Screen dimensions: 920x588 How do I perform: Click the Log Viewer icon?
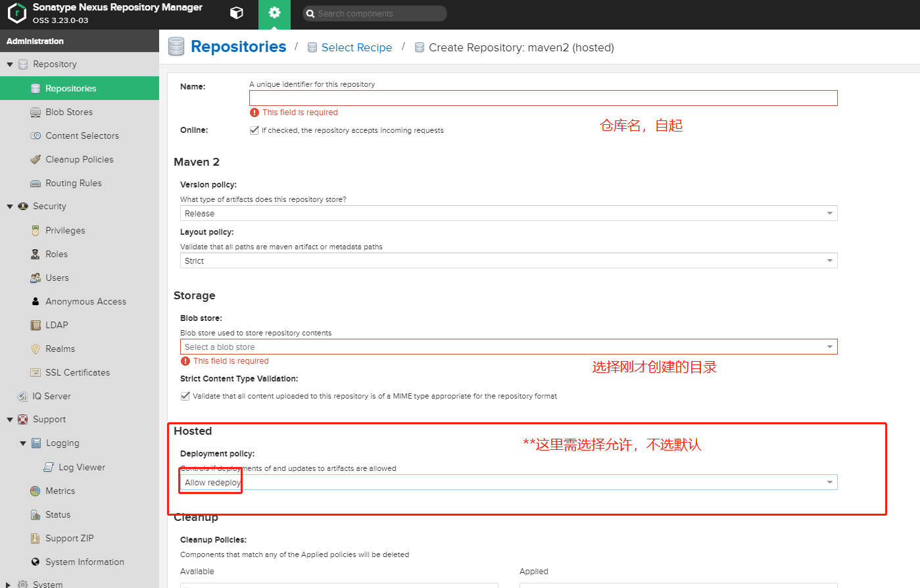pos(49,467)
